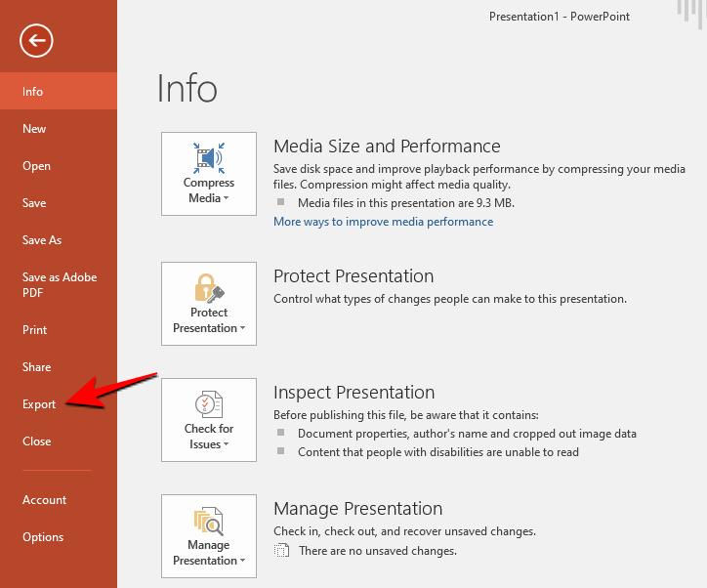Click the Protect Presentation padlock icon

pyautogui.click(x=209, y=287)
